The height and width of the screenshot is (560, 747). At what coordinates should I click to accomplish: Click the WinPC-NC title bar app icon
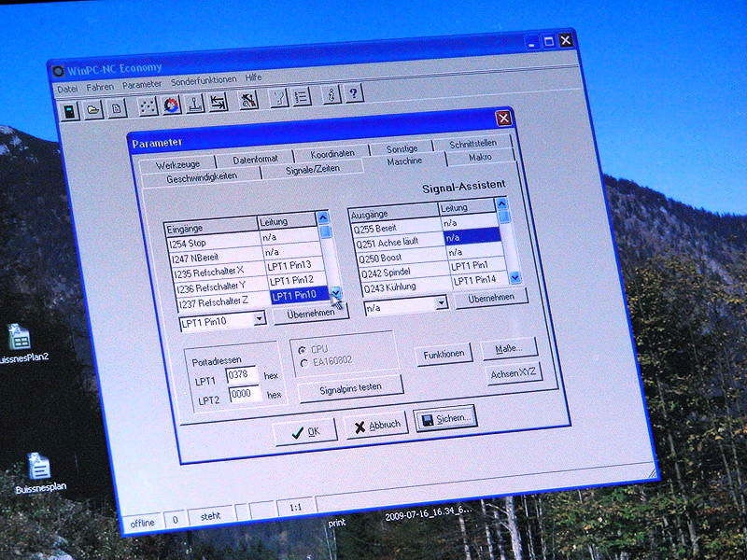58,72
